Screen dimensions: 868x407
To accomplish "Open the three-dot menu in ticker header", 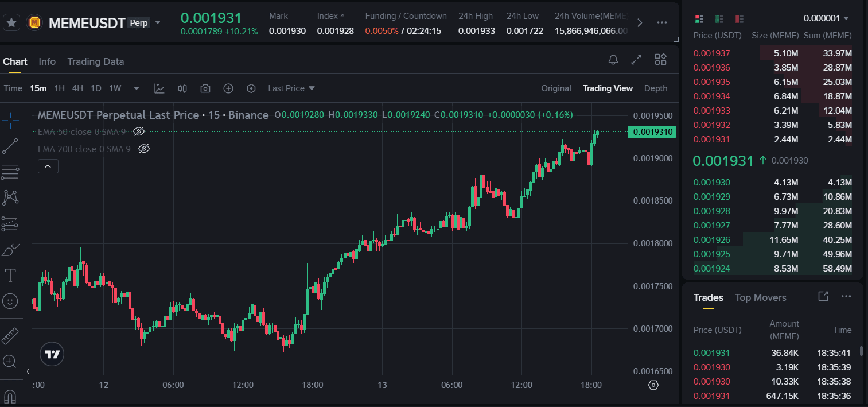I will tap(661, 23).
